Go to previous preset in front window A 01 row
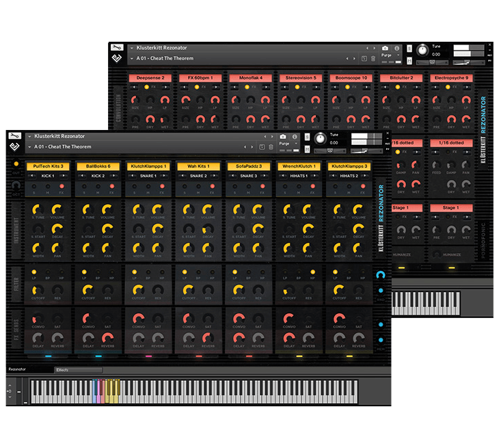The height and width of the screenshot is (448, 499). (x=245, y=147)
